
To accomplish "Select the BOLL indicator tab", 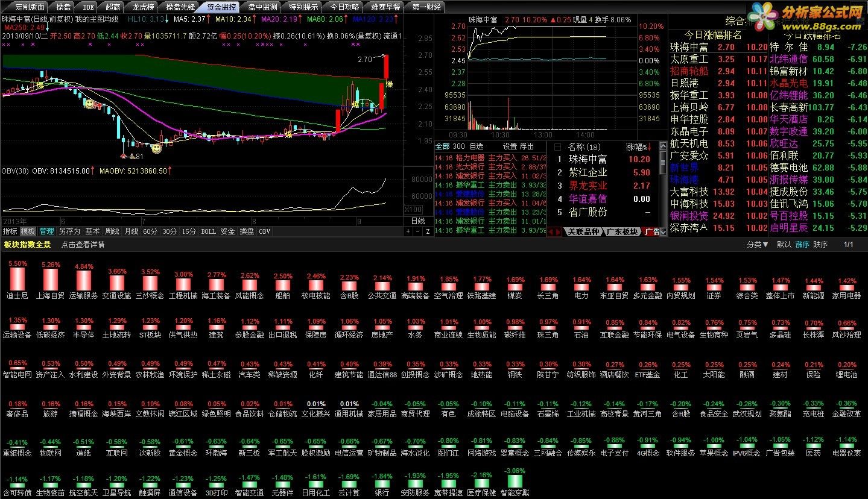I will pyautogui.click(x=208, y=231).
